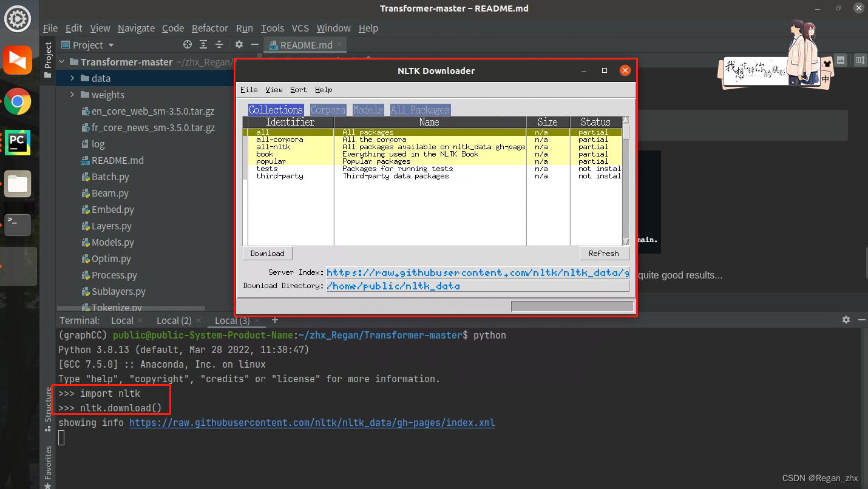The height and width of the screenshot is (489, 868).
Task: Toggle the Project side tool window tab
Action: tap(48, 60)
